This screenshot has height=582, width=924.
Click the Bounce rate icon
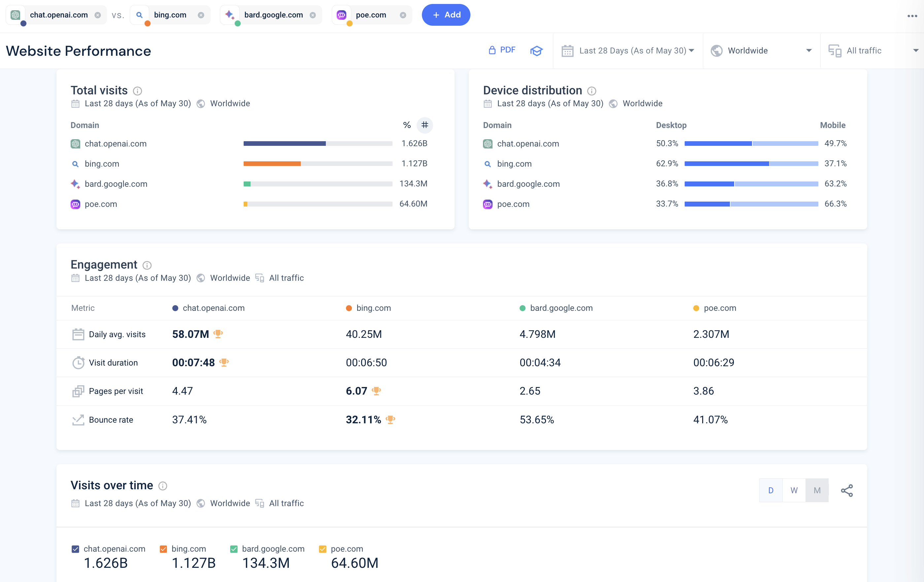click(x=78, y=420)
